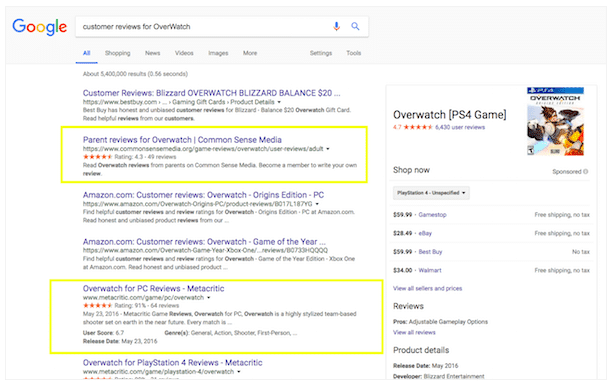Screen dimensions: 616x392
Task: Open PlayStation 4 - Unspecified dropdown
Action: pos(431,193)
